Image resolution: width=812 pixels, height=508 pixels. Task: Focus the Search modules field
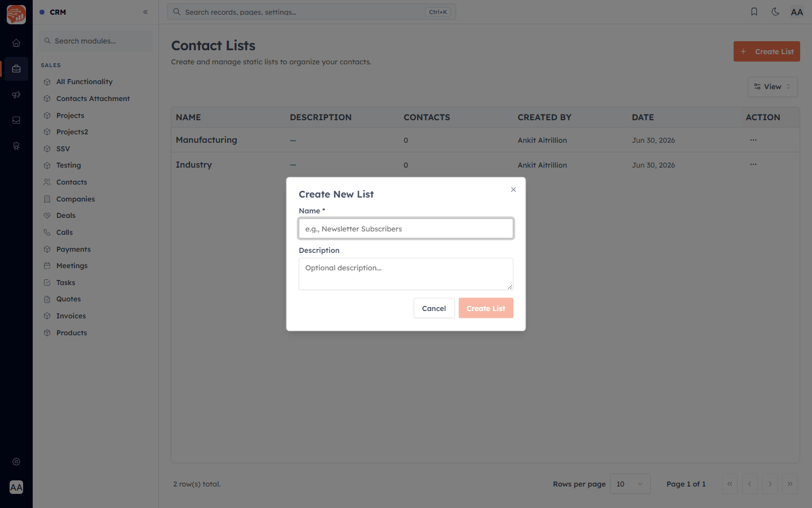(x=96, y=41)
